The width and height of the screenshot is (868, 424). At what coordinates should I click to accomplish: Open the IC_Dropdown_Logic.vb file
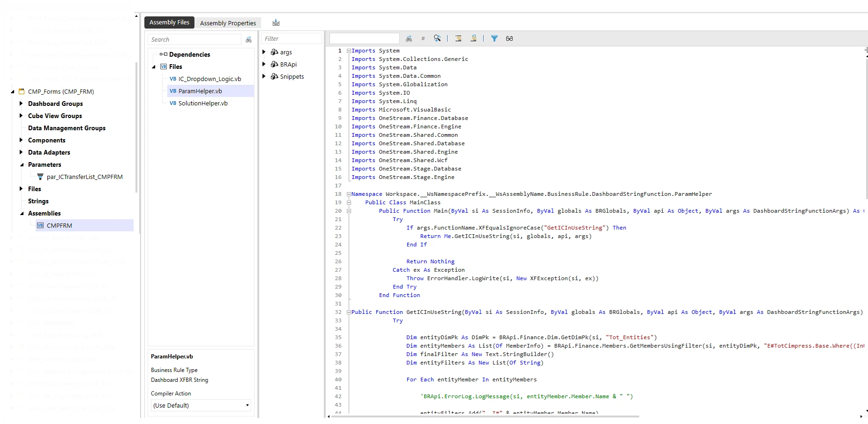point(210,79)
